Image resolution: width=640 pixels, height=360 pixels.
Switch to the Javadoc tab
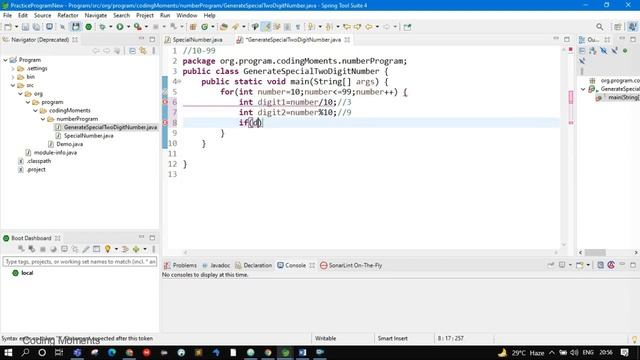pyautogui.click(x=216, y=265)
